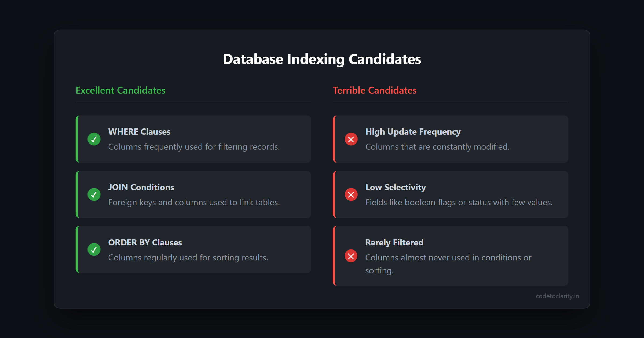Click 'Fields like boolean flags or status' description
Image resolution: width=644 pixels, height=338 pixels.
click(x=459, y=202)
